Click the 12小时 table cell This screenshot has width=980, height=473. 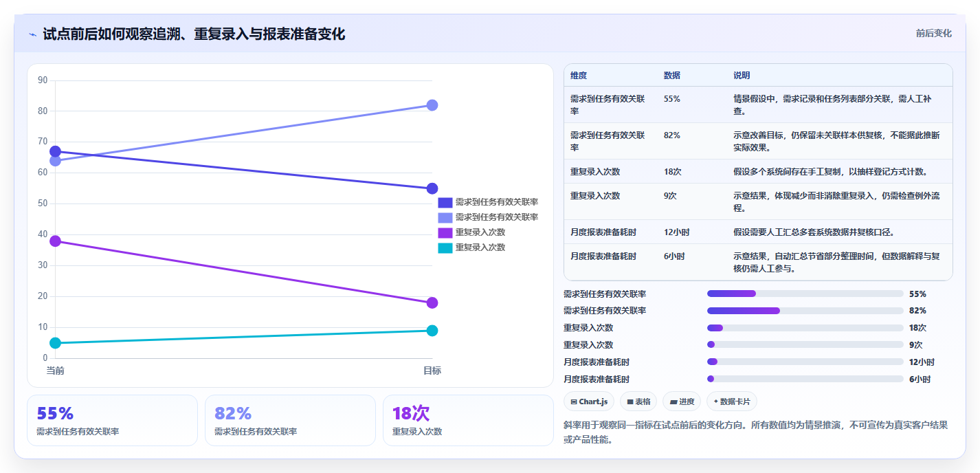(x=677, y=232)
